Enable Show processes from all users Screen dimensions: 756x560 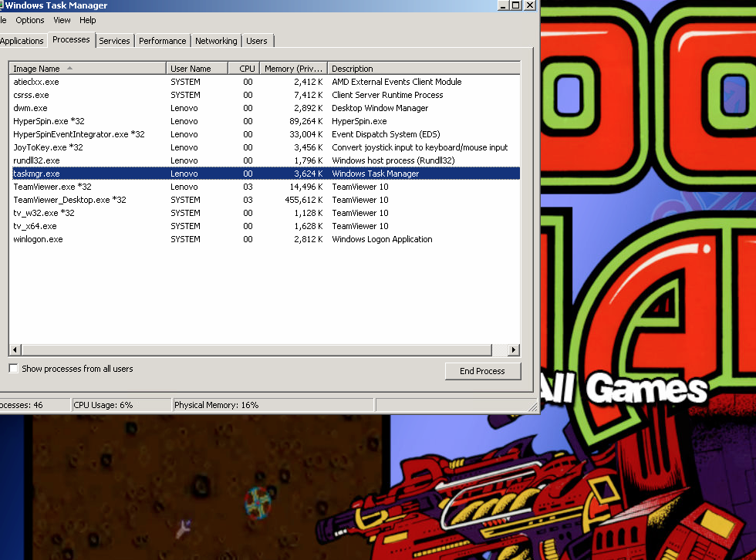[x=14, y=369]
